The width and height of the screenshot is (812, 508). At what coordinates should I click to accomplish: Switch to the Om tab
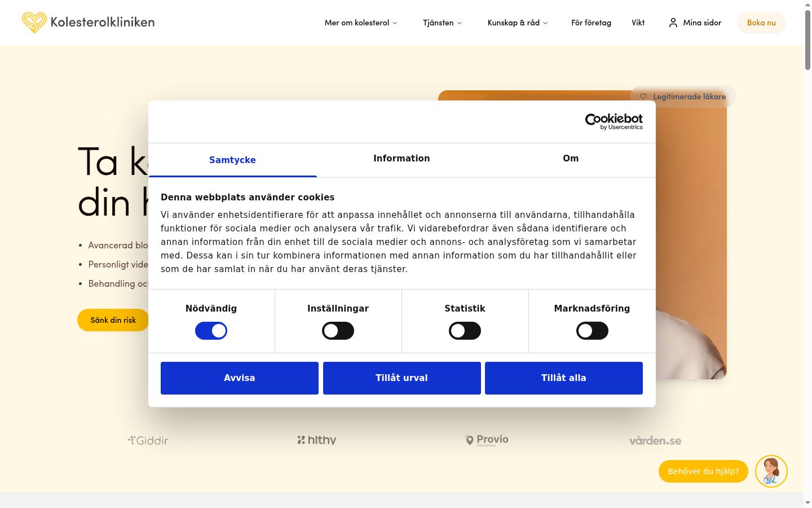[x=571, y=159]
